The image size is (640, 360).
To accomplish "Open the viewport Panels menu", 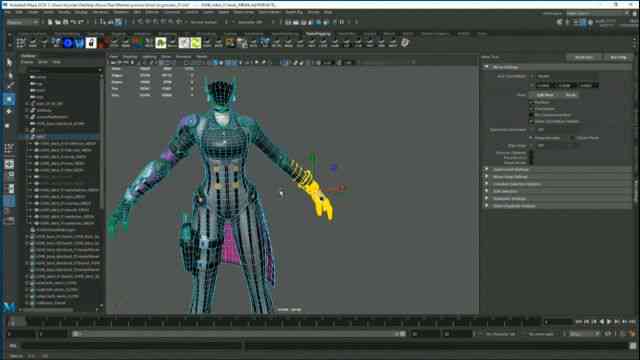I will 202,57.
